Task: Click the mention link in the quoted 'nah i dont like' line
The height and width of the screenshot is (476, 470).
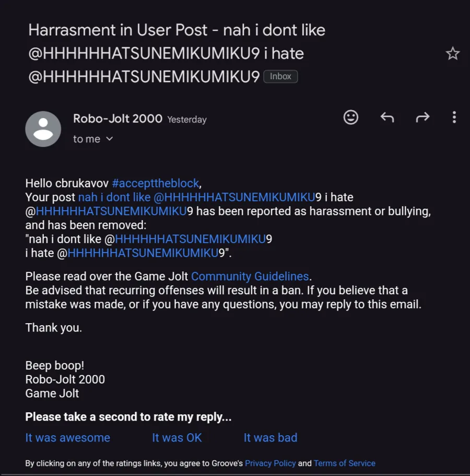Action: pos(191,239)
